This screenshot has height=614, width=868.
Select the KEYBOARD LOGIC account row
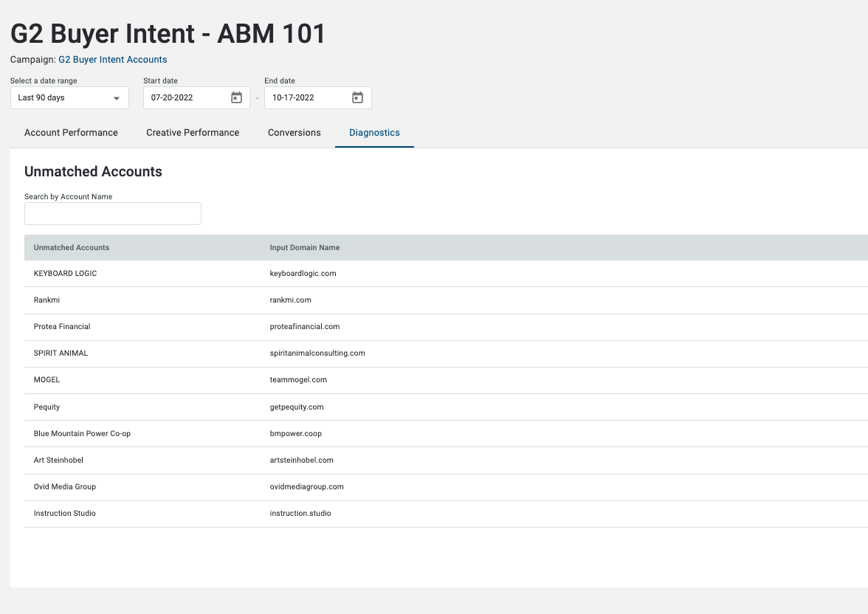coord(446,274)
